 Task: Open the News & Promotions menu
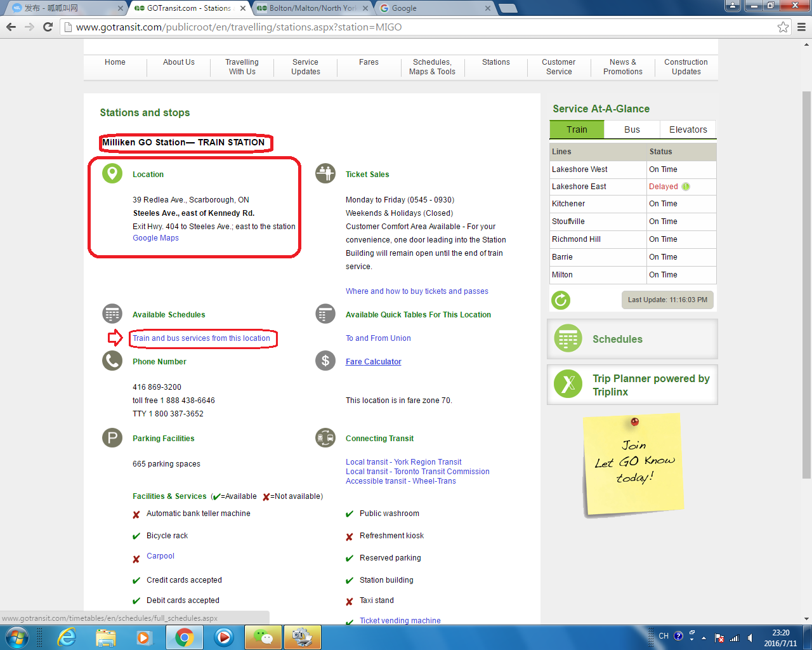[623, 67]
